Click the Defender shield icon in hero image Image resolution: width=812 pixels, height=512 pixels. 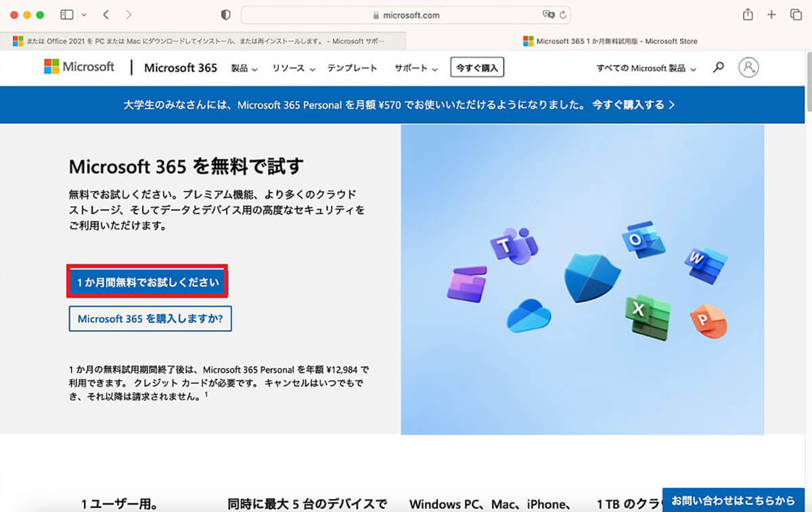[593, 278]
